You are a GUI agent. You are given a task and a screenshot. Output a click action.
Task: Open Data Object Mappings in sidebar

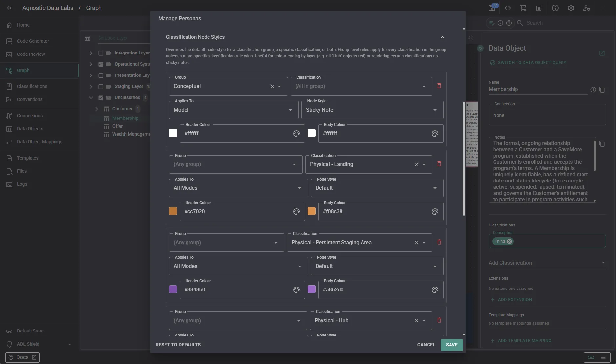click(39, 142)
